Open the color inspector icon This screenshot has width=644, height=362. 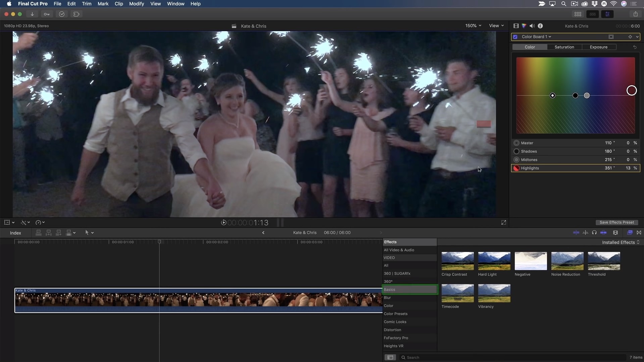524,26
